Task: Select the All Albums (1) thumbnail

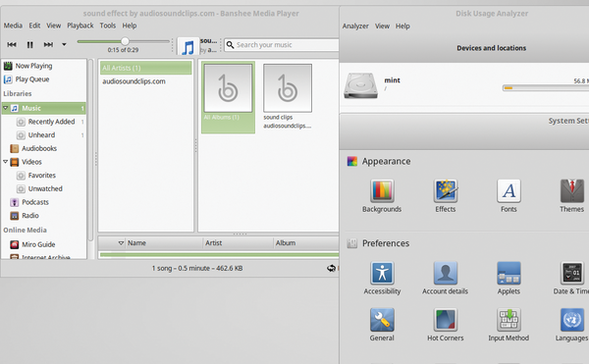Action: tap(228, 97)
